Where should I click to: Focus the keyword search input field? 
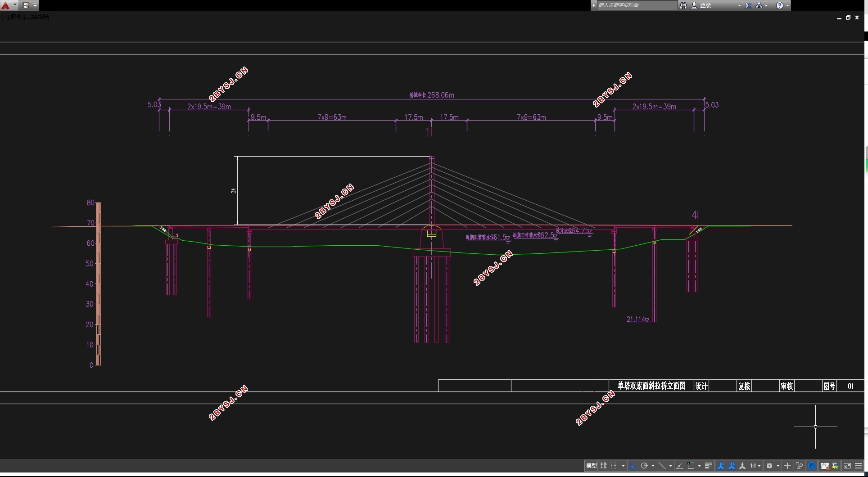[637, 5]
